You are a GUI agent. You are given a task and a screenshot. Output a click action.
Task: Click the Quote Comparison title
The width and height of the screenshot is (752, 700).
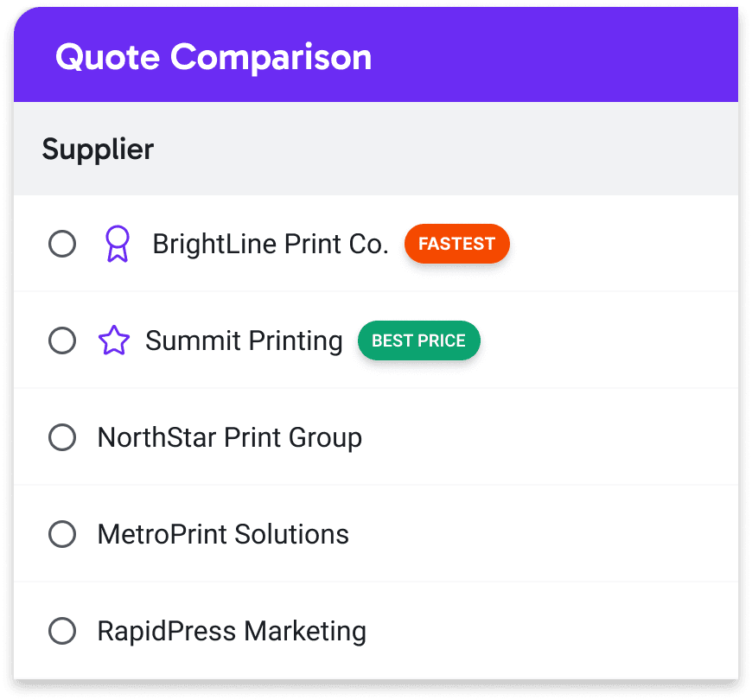213,58
